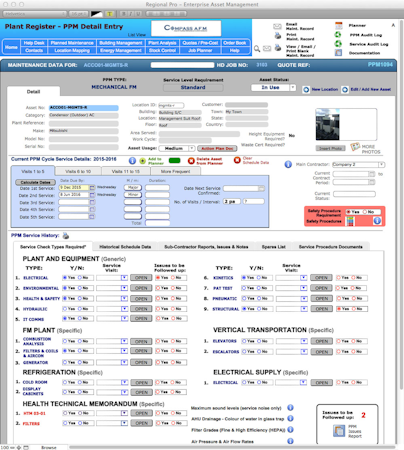Screen dimensions: 404x450
Task: Click the asset photo thumbnail
Action: point(328,124)
